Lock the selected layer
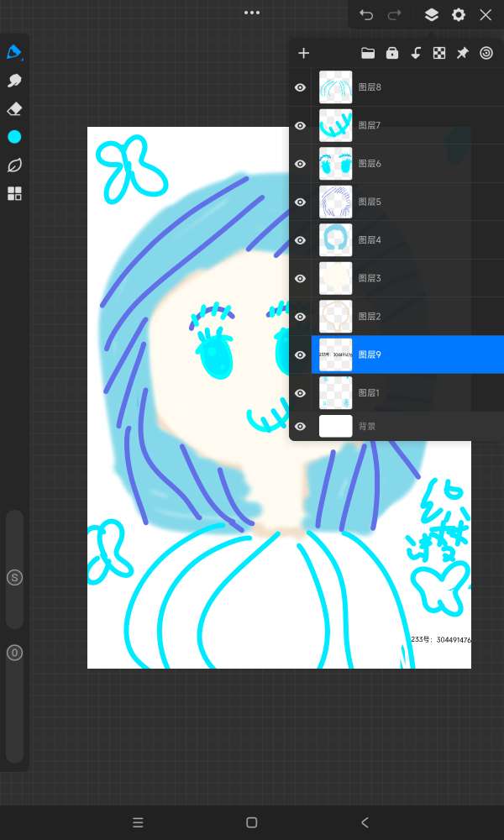 (391, 53)
